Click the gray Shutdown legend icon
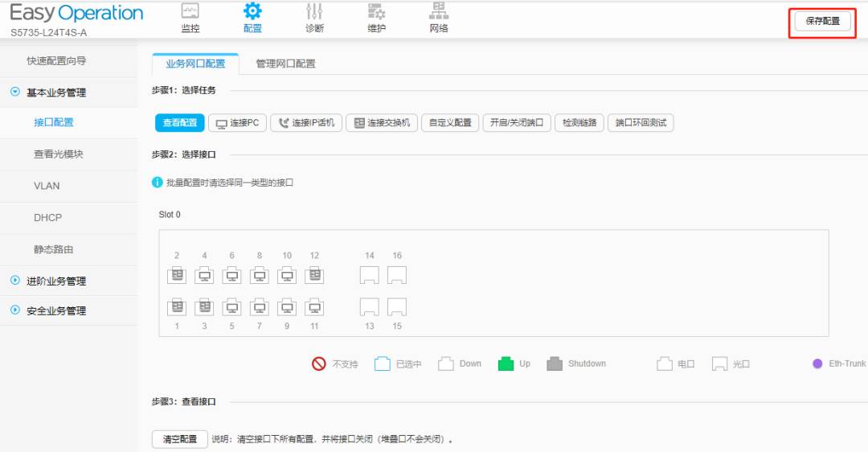868x452 pixels. 555,364
